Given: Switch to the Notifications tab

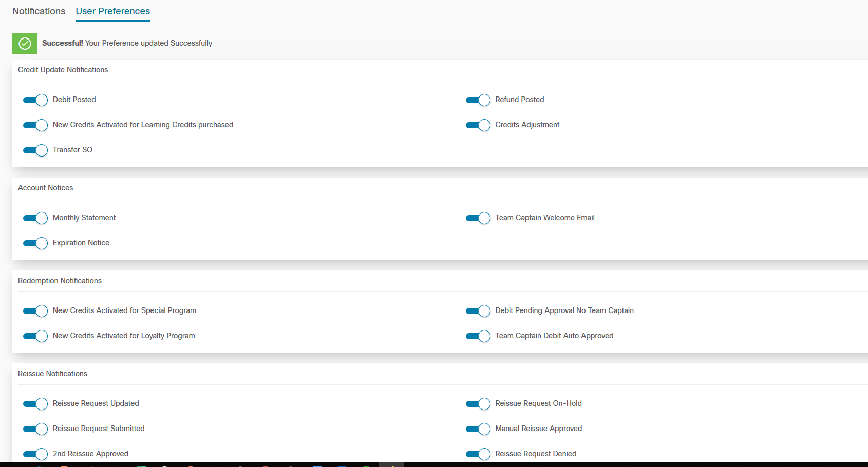Looking at the screenshot, I should pos(39,11).
